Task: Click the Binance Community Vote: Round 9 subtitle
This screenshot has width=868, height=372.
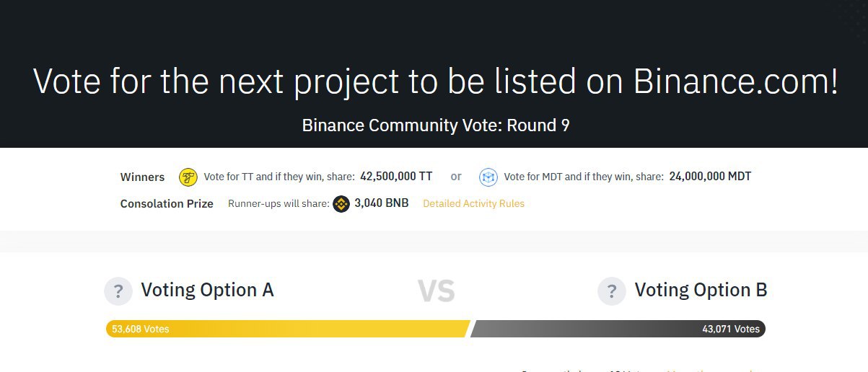Action: 436,125
